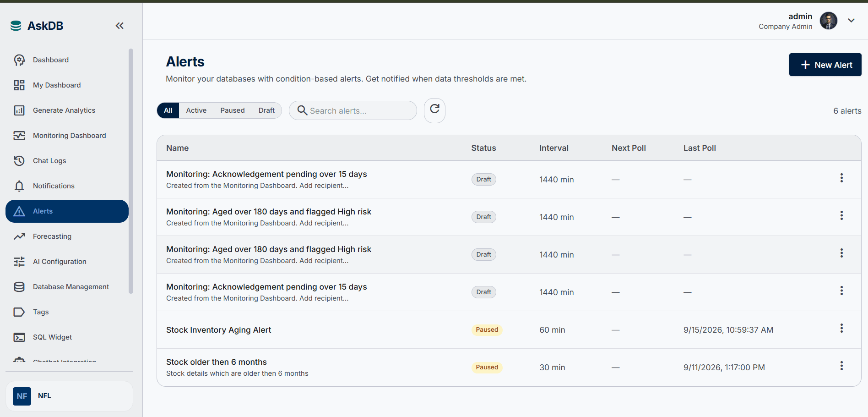Image resolution: width=868 pixels, height=417 pixels.
Task: Click the 6 alerts count label
Action: point(847,111)
